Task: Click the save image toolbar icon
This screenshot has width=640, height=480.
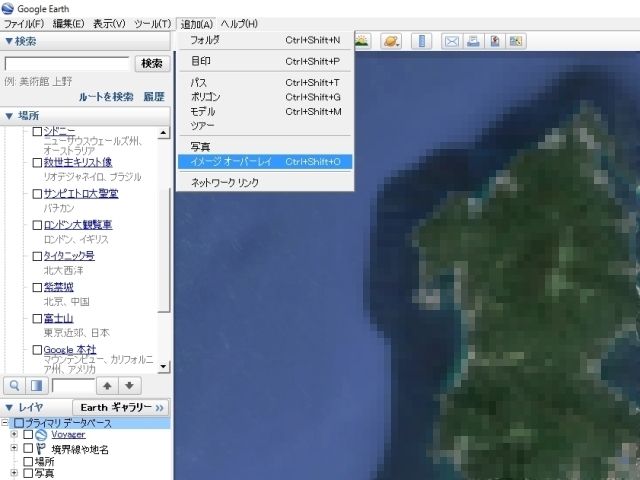Action: click(495, 41)
